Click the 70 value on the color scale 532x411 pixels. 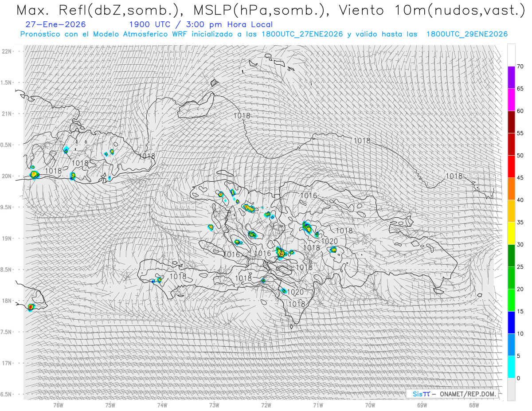point(520,67)
